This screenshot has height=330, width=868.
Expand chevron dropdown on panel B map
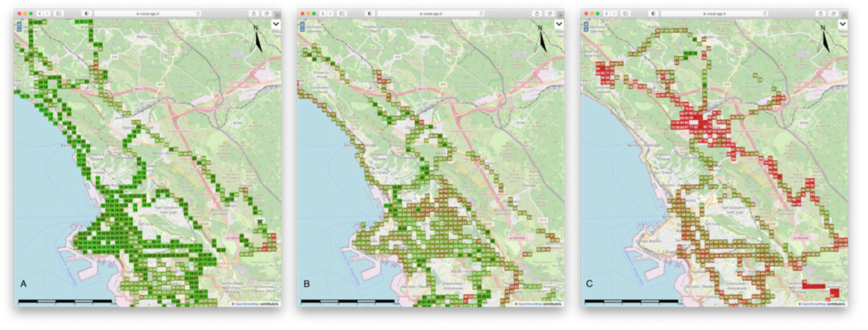pos(559,24)
